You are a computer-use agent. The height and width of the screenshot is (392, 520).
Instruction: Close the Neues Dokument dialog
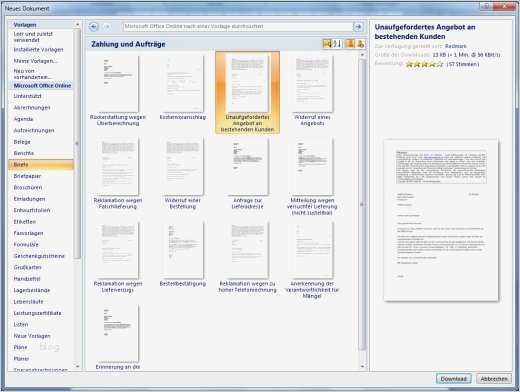point(504,6)
